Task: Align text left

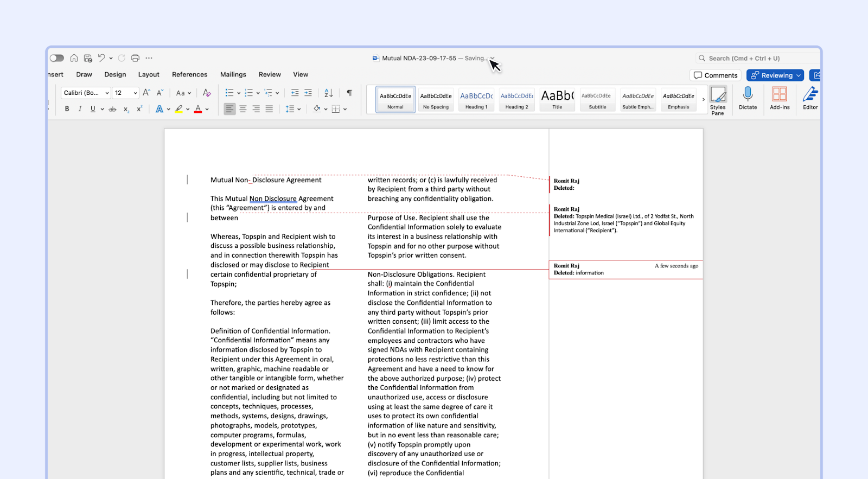Action: pos(230,109)
